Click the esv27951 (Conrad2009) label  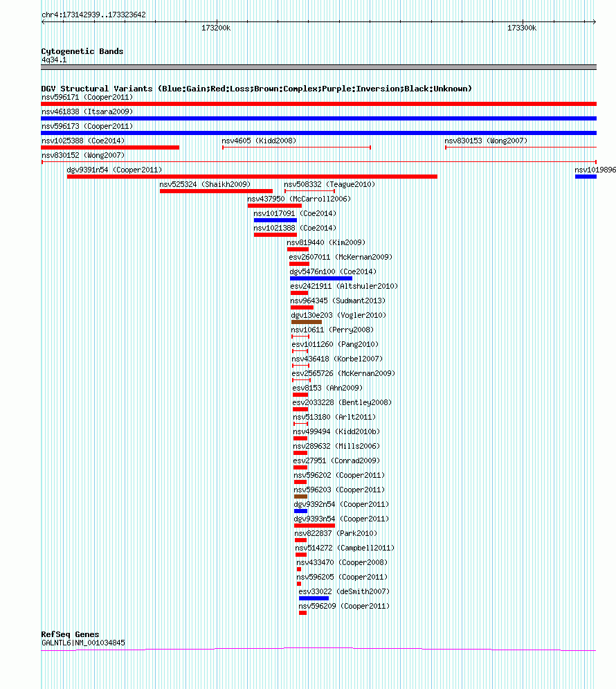(x=336, y=460)
